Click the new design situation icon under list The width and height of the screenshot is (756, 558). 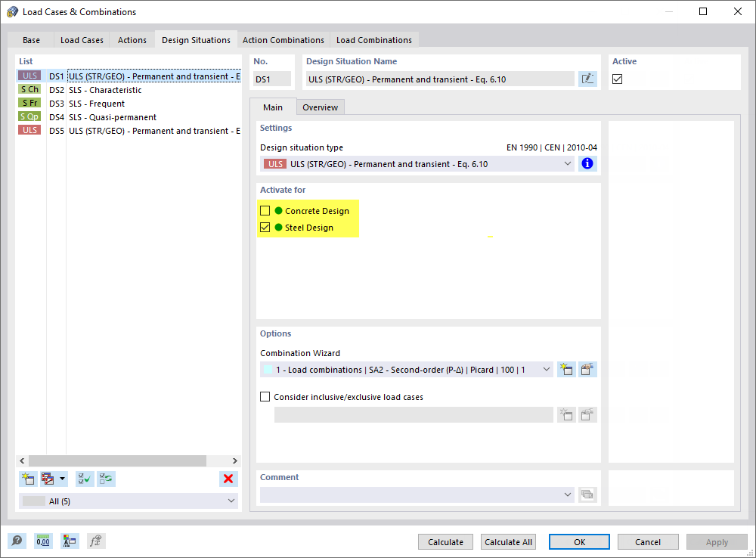[x=29, y=479]
